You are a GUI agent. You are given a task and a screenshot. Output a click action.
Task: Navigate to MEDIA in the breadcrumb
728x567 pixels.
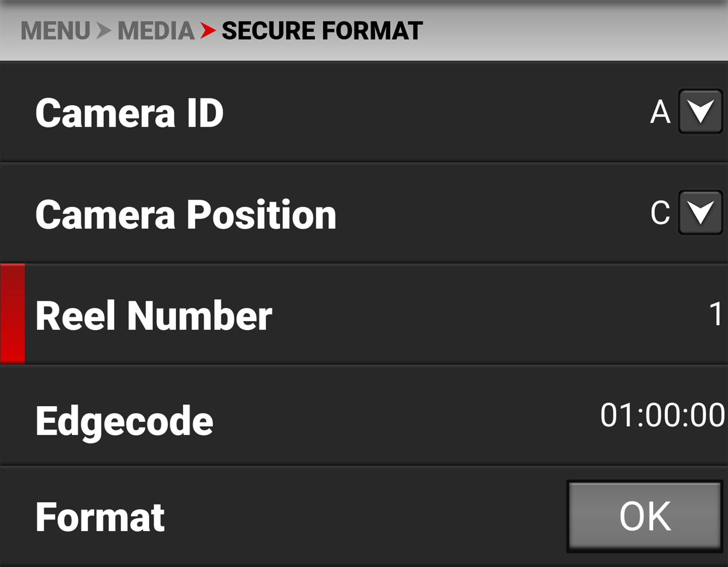point(156,31)
